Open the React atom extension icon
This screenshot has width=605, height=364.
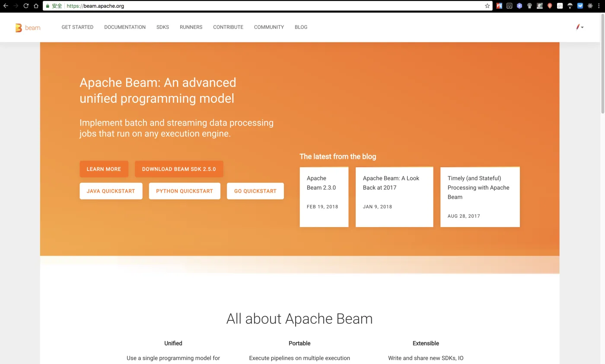(590, 6)
